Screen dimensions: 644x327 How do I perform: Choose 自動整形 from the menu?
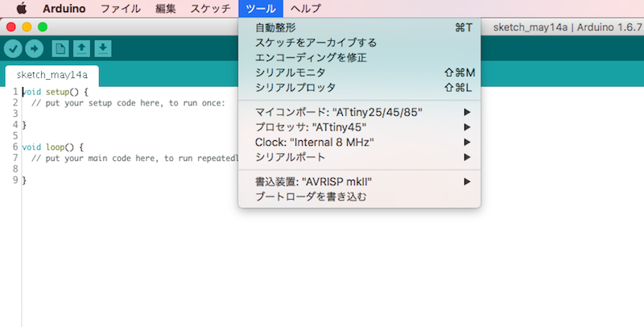[x=359, y=27]
